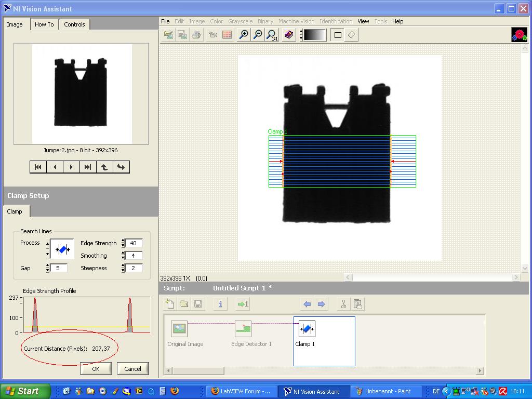Select the rotated rectangle ROI tool
The width and height of the screenshot is (532, 399).
click(352, 35)
